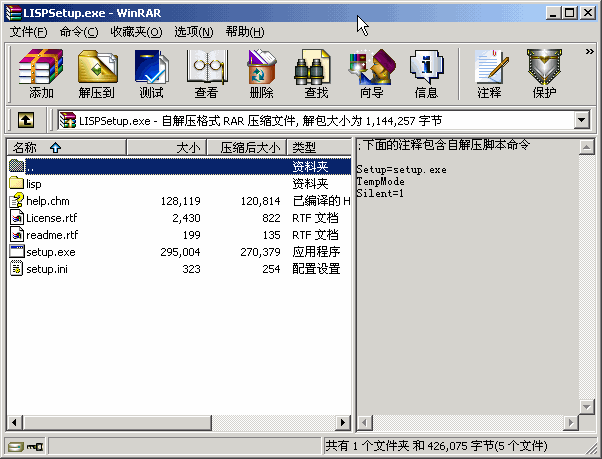Click the License.rtf file name

(51, 218)
